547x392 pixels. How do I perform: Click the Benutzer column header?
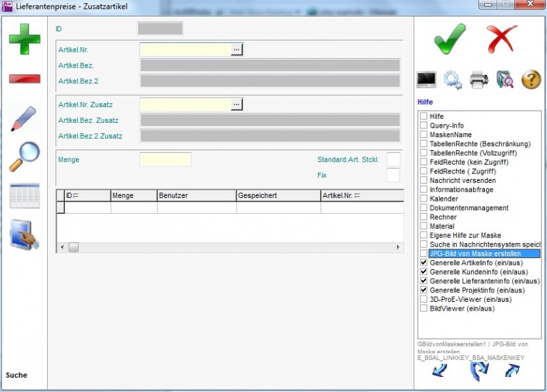(x=196, y=195)
